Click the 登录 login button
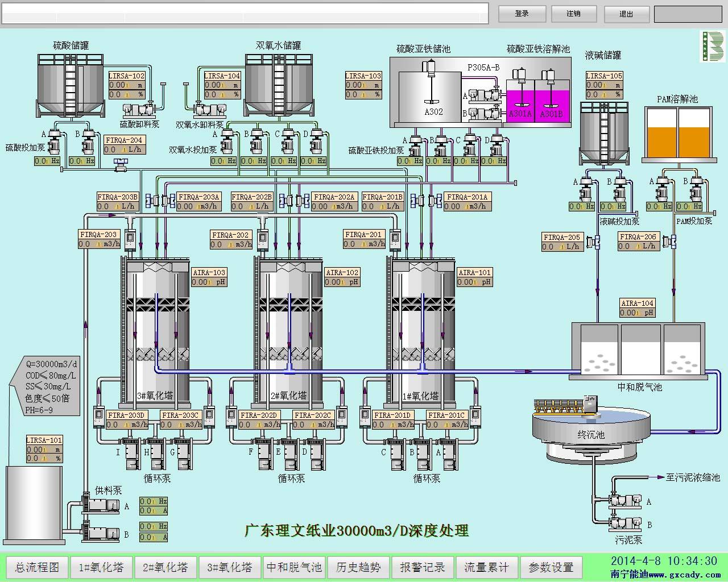The image size is (728, 582). pos(522,14)
